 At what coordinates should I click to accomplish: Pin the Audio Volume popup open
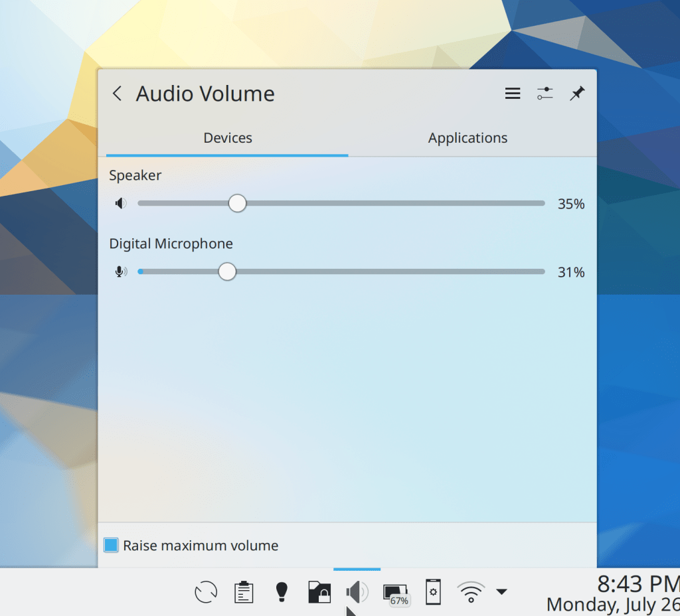577,94
